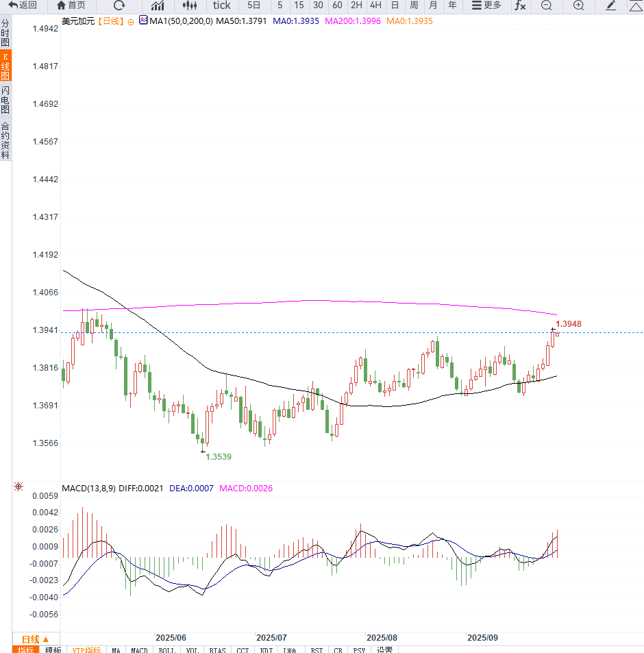Click the 2025/07 date marker
This screenshot has height=653, width=644.
tap(271, 638)
